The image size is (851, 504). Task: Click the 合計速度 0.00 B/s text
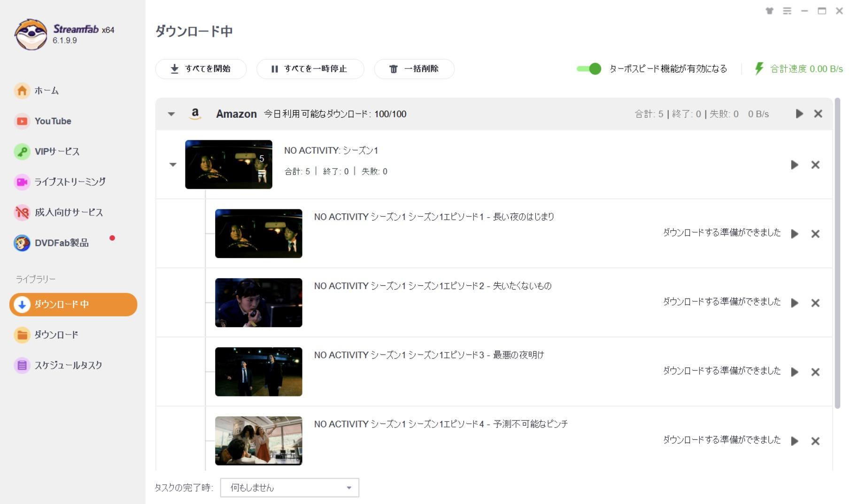coord(806,69)
